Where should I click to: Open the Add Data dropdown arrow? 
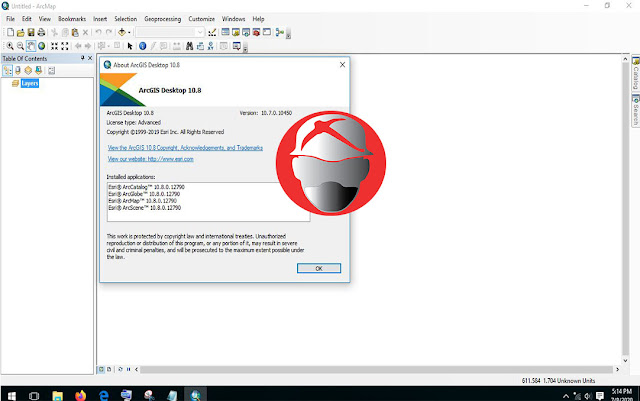129,32
